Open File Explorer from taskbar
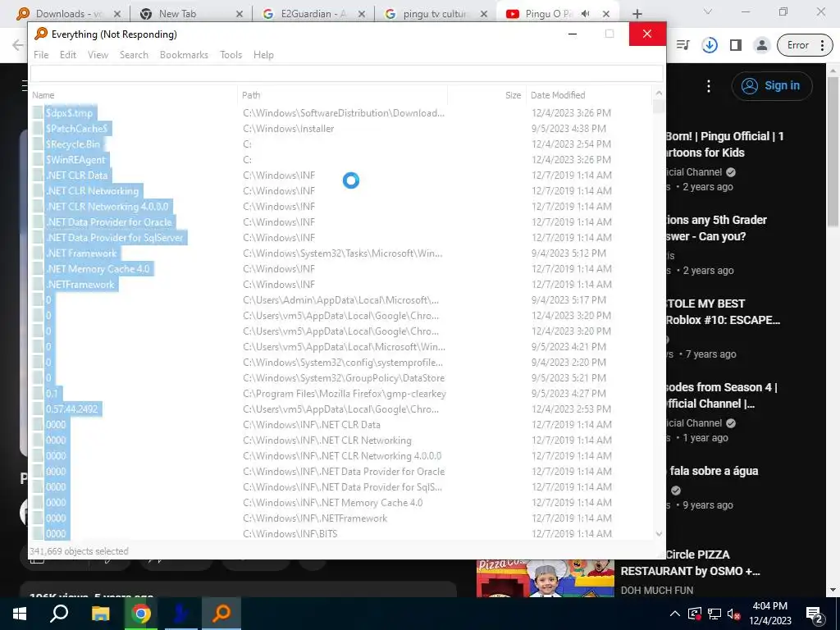 click(100, 614)
